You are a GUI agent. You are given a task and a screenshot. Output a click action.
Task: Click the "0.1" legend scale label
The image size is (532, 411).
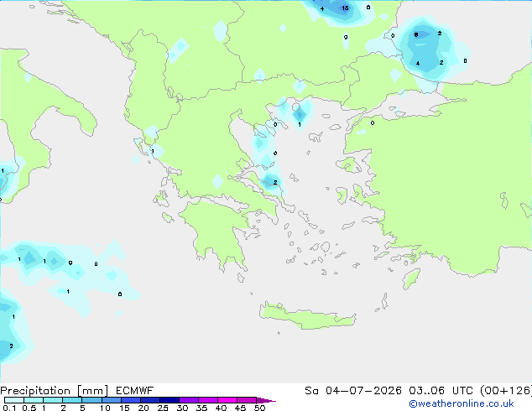point(9,408)
